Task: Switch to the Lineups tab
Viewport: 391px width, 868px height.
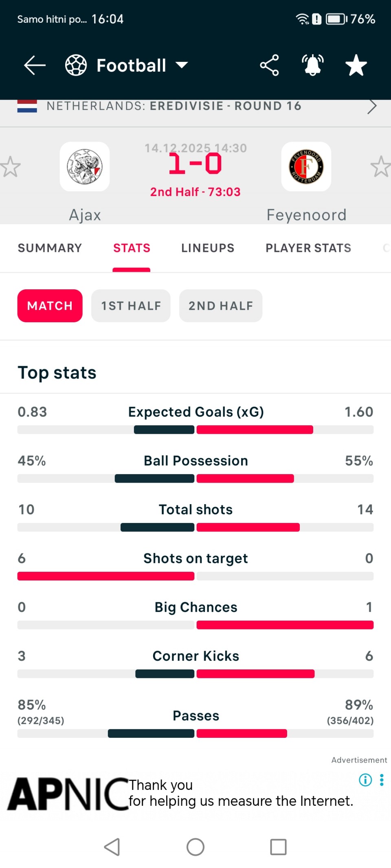Action: pos(208,248)
